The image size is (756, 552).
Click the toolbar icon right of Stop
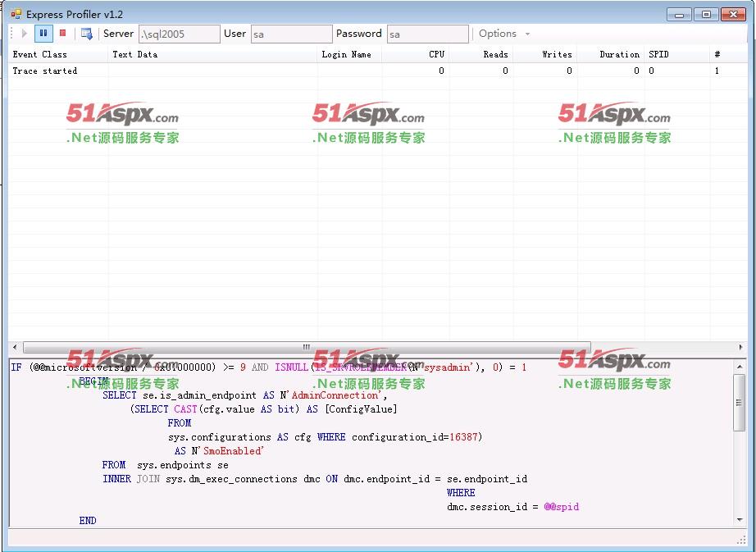[87, 34]
